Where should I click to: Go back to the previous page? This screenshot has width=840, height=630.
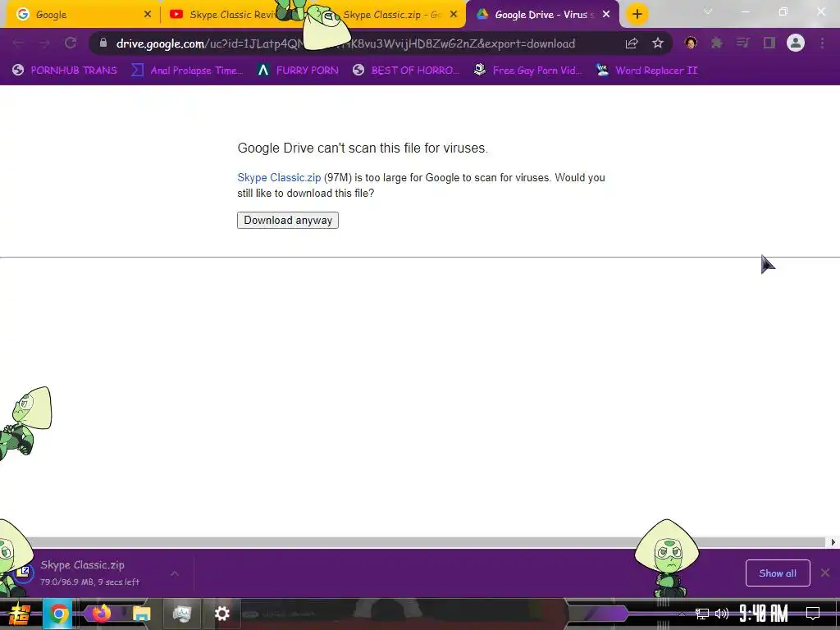(18, 43)
